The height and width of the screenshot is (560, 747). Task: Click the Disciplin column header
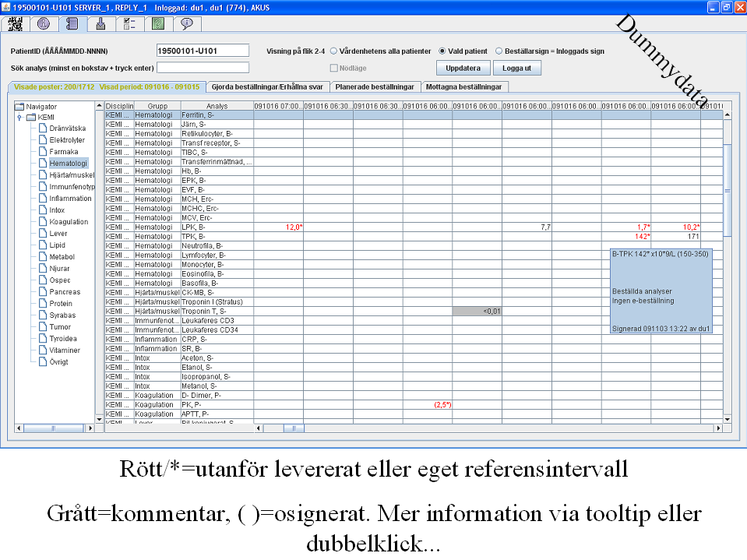click(x=119, y=106)
